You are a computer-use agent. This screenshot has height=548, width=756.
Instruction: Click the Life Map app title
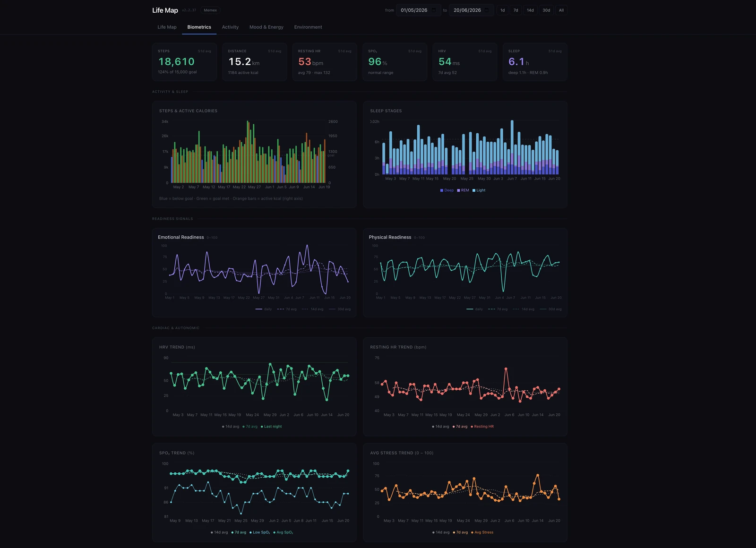[165, 10]
